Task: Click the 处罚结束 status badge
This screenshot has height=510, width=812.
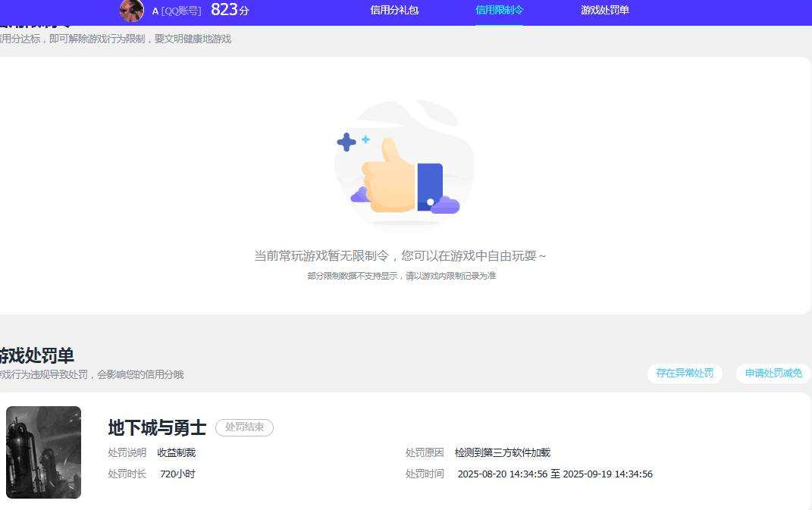Action: [244, 427]
